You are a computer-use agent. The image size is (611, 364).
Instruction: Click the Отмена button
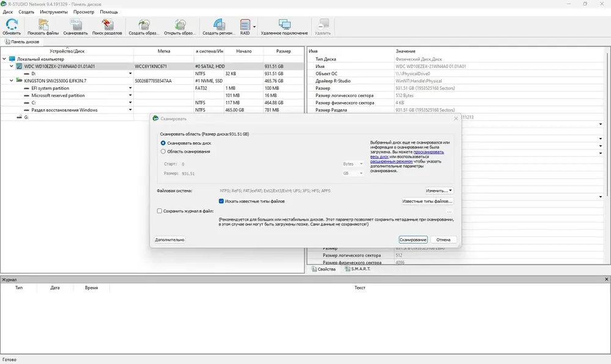443,240
